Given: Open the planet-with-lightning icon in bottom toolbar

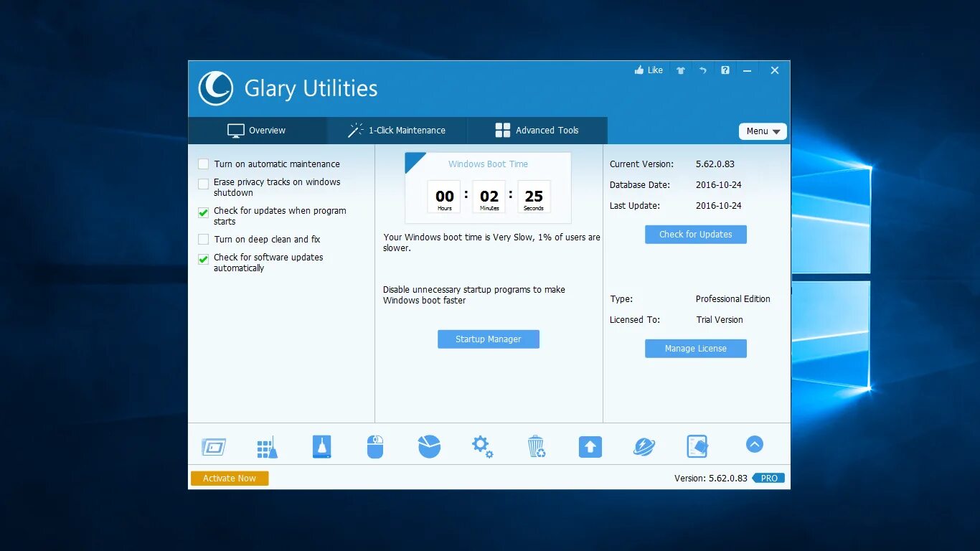Looking at the screenshot, I should coord(644,446).
